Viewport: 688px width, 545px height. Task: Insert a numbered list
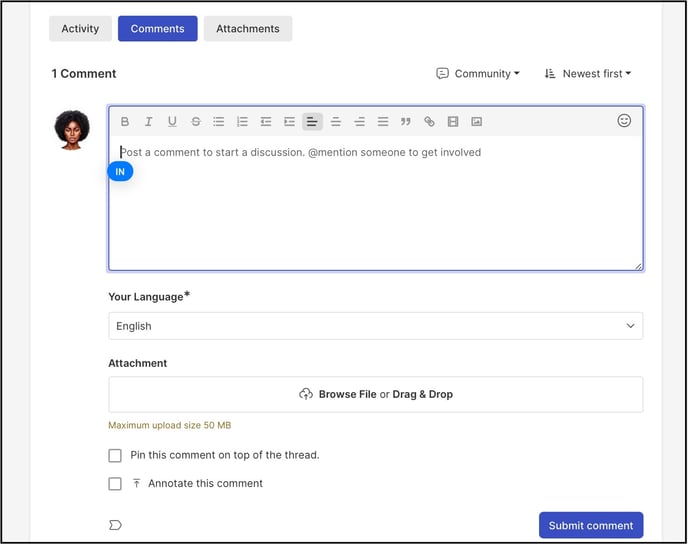[242, 122]
